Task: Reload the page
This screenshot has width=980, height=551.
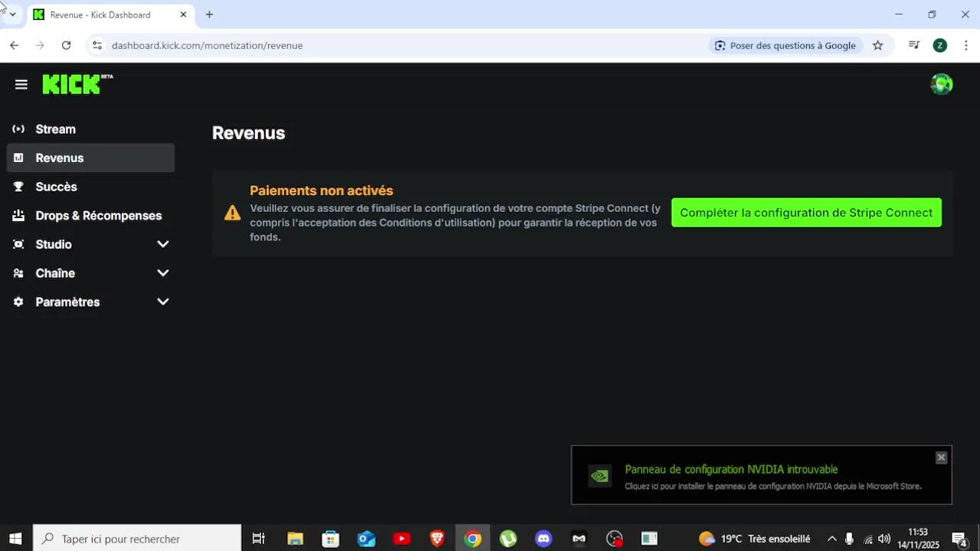Action: [x=66, y=46]
